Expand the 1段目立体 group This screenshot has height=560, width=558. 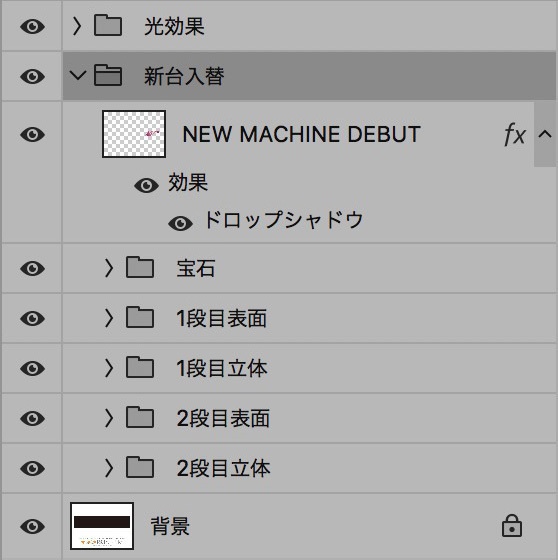click(109, 368)
